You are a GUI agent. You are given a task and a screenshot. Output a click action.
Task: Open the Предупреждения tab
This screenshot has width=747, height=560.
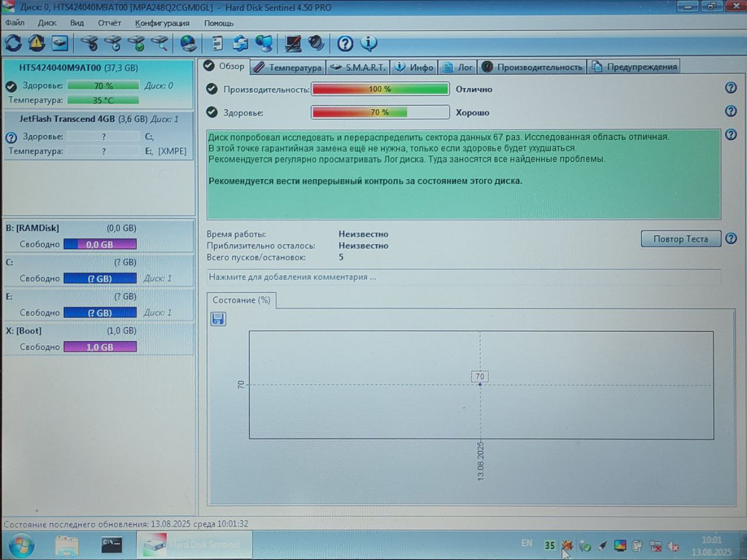tap(634, 66)
